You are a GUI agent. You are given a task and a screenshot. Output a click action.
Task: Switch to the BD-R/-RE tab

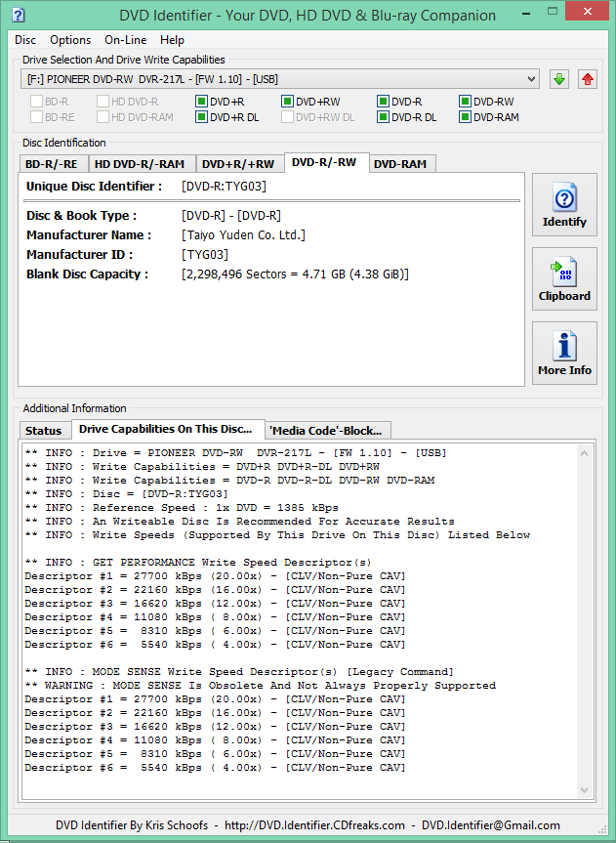52,164
